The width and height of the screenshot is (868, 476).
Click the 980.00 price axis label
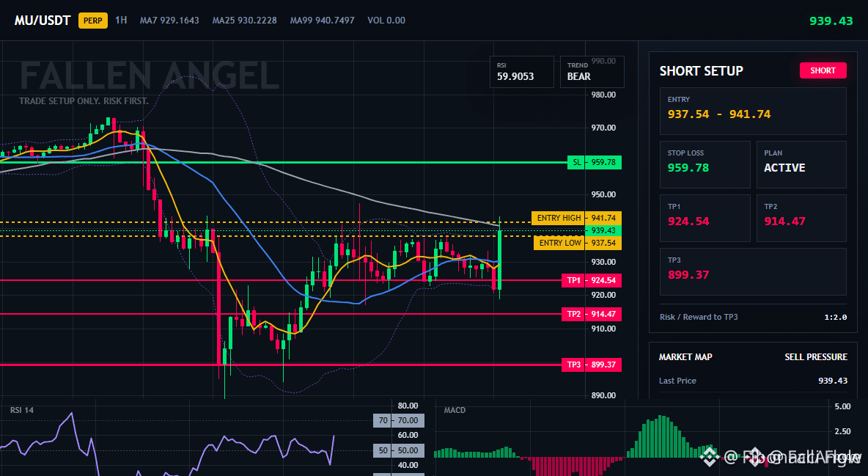603,95
